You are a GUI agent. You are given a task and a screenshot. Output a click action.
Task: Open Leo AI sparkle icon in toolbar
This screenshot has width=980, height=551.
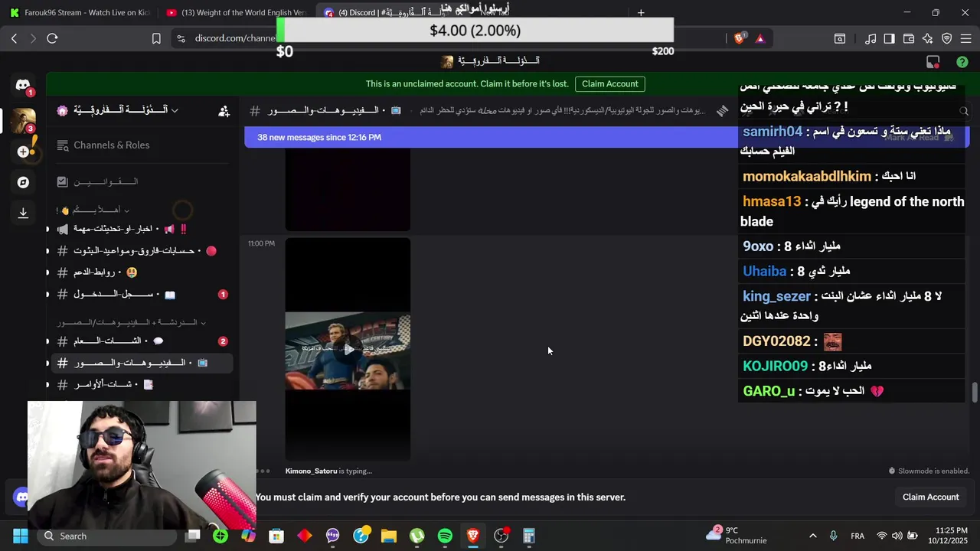pyautogui.click(x=928, y=38)
